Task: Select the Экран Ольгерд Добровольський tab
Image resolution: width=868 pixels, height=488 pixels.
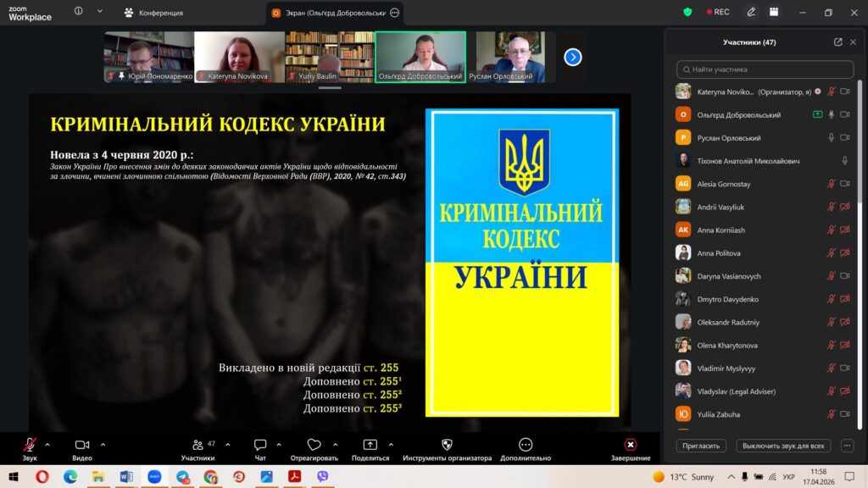Action: [326, 13]
